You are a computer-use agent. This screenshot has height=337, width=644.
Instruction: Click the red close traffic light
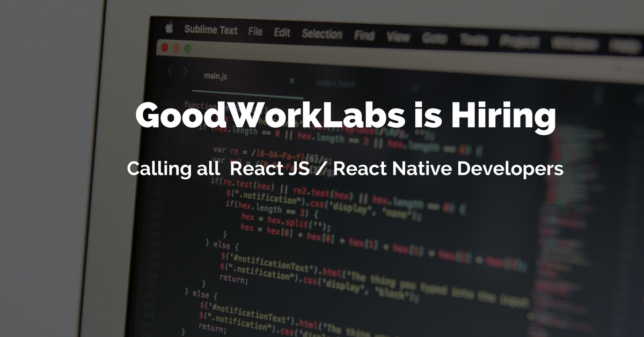click(164, 48)
